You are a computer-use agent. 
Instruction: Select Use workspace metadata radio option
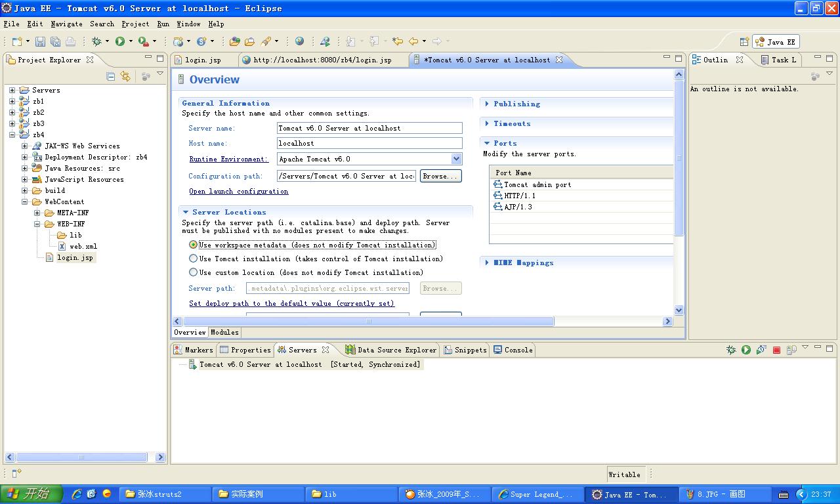pyautogui.click(x=194, y=245)
